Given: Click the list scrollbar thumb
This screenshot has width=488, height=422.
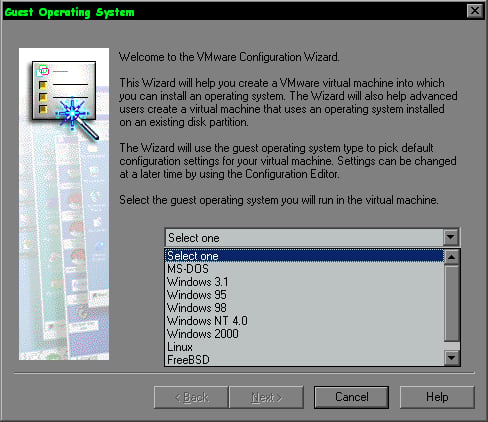Looking at the screenshot, I should tap(452, 303).
